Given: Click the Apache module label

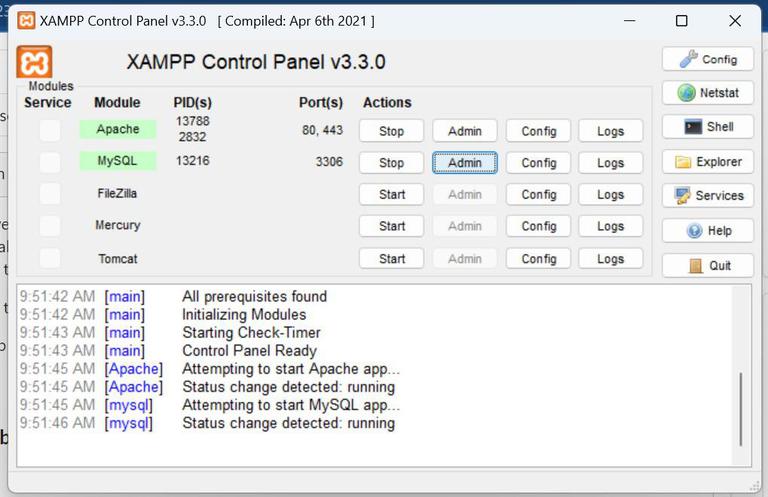Looking at the screenshot, I should point(118,129).
